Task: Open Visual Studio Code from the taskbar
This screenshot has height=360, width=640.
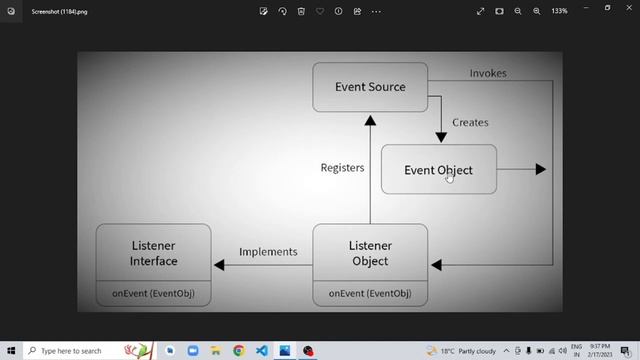Action: tap(262, 351)
